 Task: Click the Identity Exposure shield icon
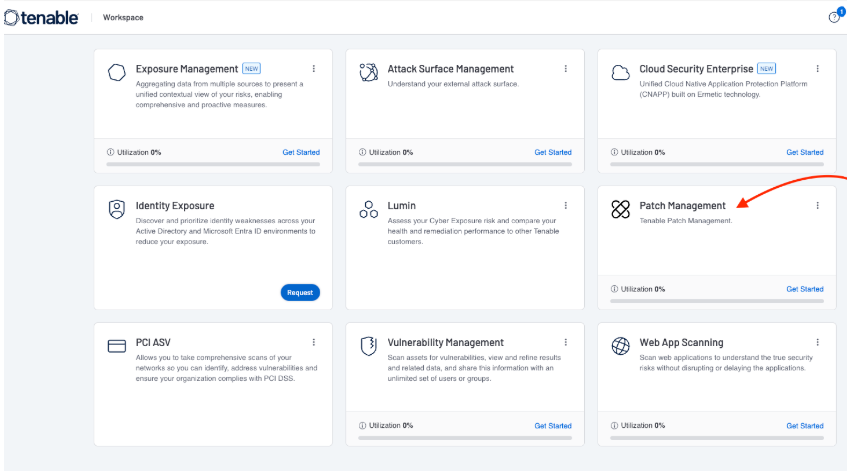point(116,209)
